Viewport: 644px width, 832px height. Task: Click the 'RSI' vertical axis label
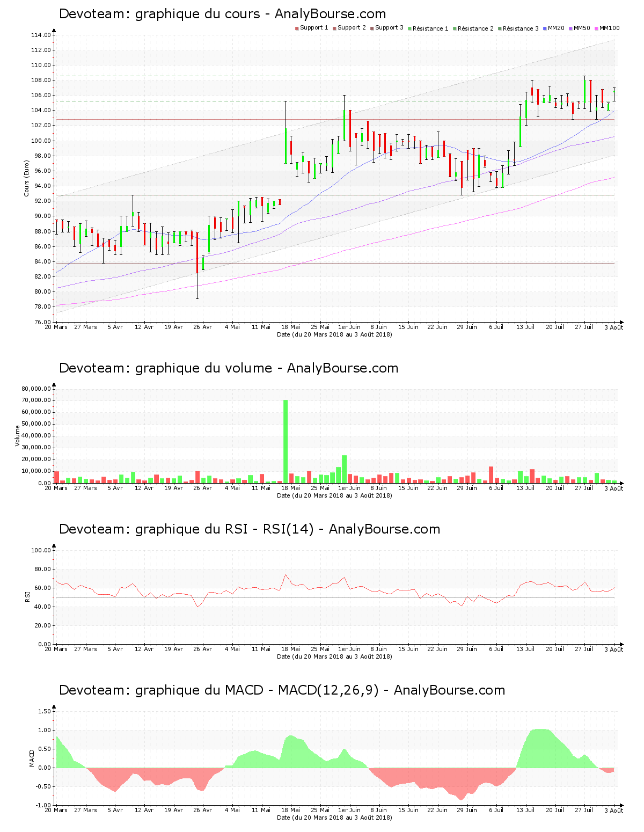tap(27, 596)
